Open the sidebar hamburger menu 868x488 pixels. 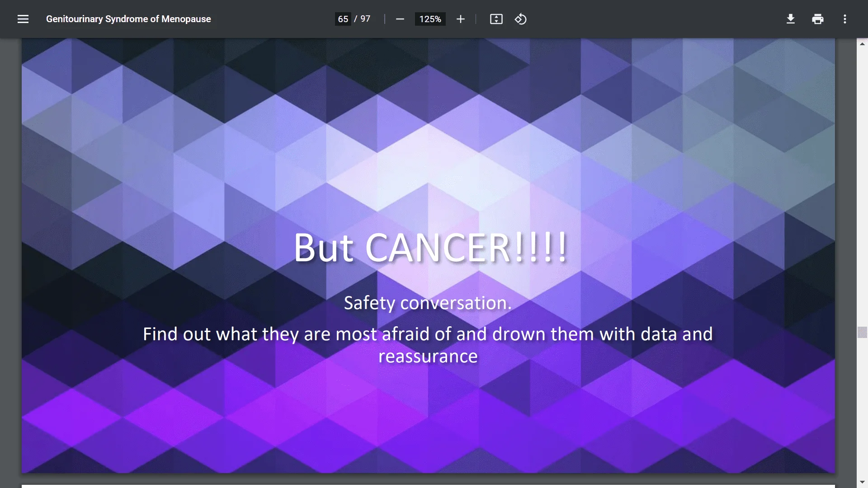click(x=23, y=19)
